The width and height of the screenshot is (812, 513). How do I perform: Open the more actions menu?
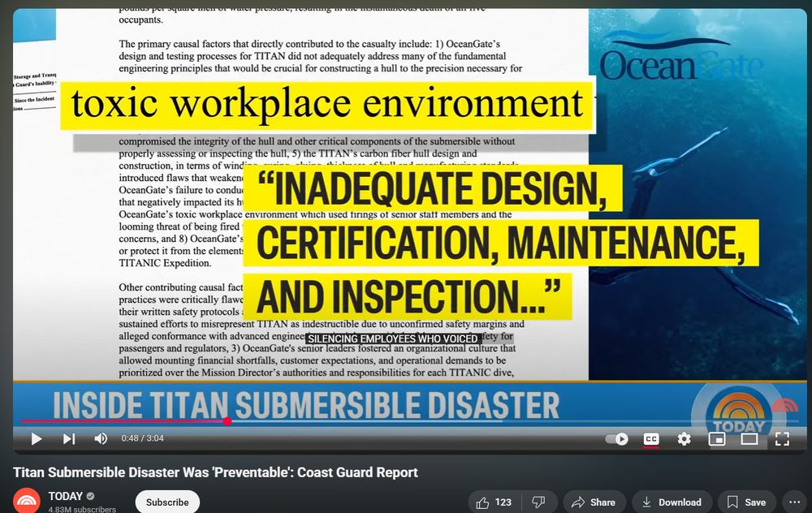794,502
